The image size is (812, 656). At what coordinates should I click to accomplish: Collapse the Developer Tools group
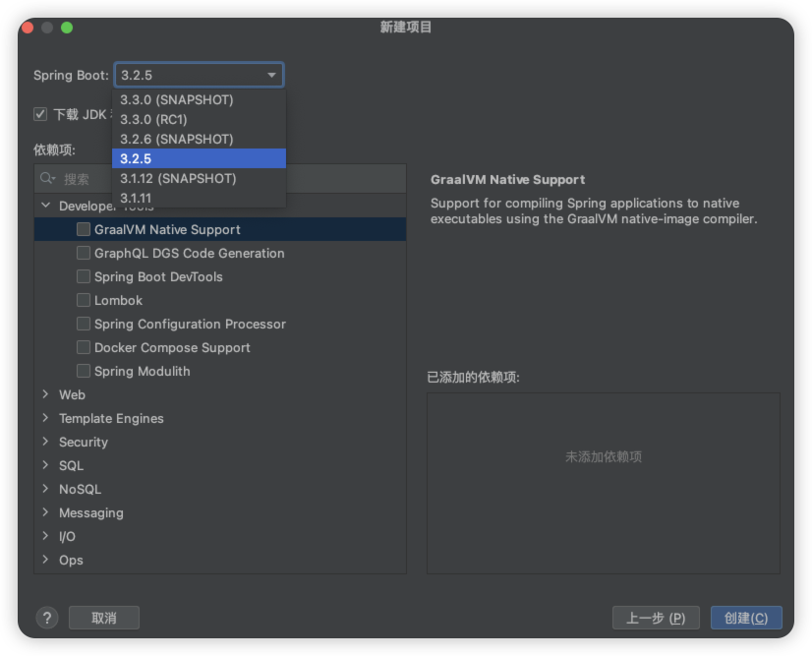(45, 206)
